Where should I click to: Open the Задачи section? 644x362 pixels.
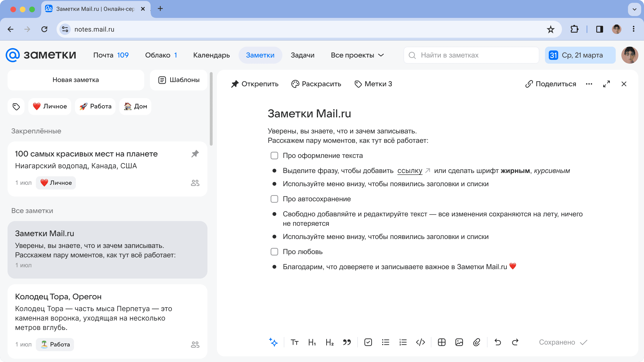pyautogui.click(x=302, y=55)
